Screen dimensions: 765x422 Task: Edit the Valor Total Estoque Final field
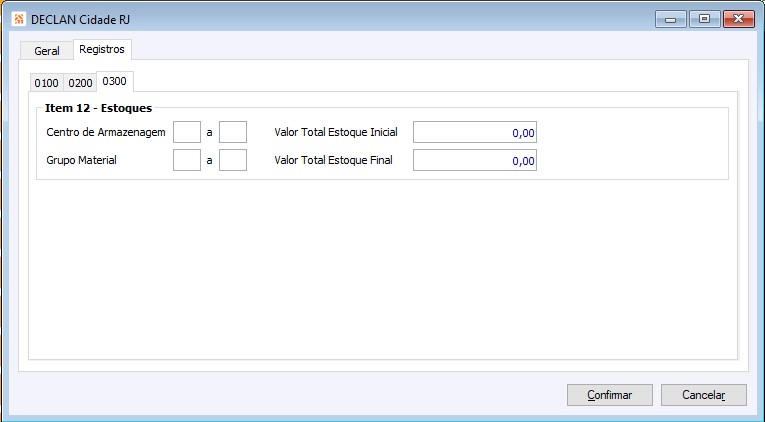point(475,160)
